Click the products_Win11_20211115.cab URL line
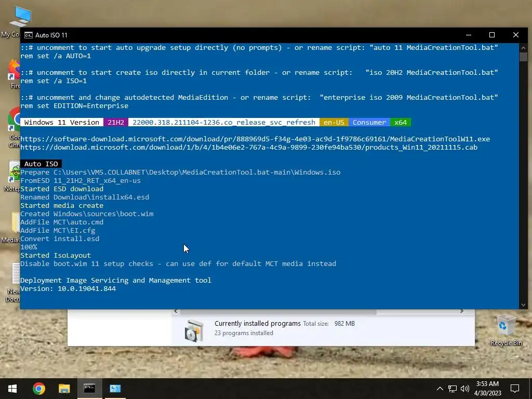 pos(249,147)
